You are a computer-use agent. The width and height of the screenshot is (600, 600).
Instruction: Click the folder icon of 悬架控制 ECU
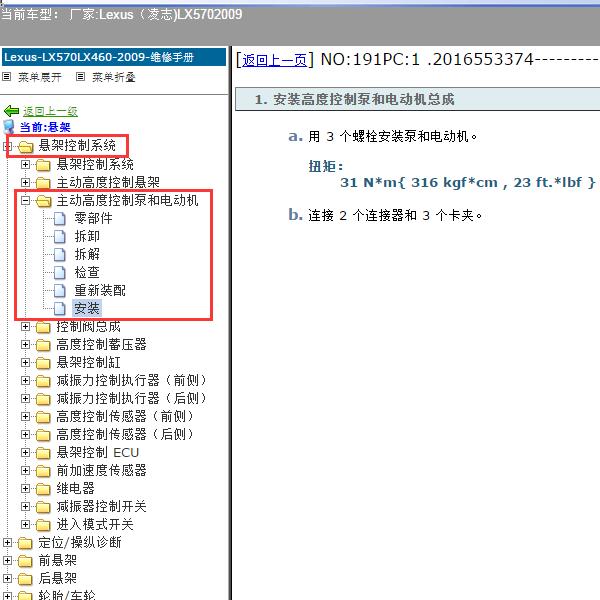43,453
